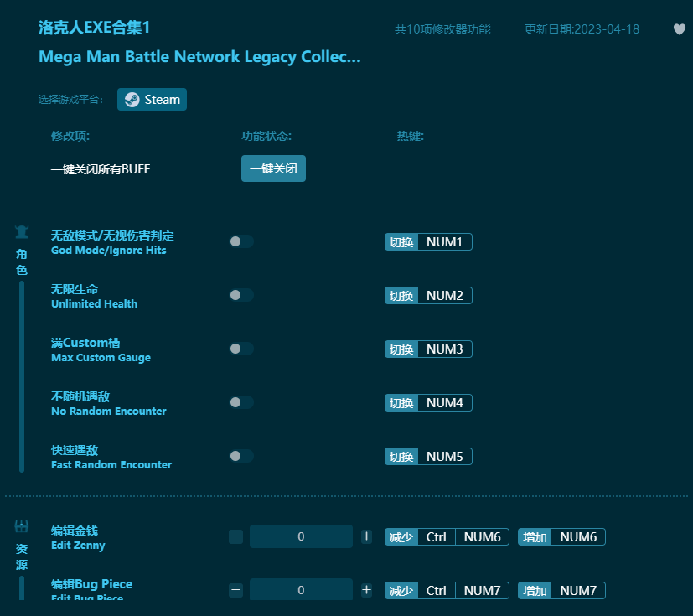Image resolution: width=693 pixels, height=616 pixels.
Task: Click the 热键 column header
Action: click(410, 136)
